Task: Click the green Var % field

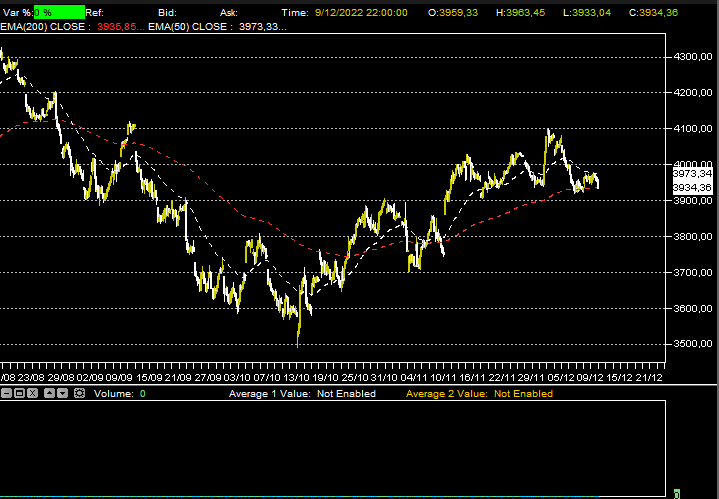Action: [x=59, y=12]
